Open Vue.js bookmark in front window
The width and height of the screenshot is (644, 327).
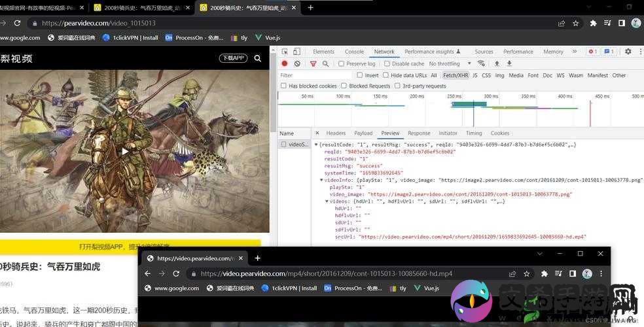pos(426,288)
